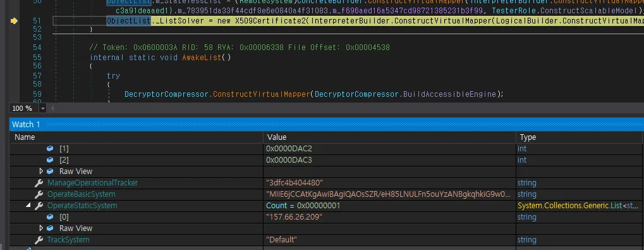
Task: Click BuildAccessibleEngine on line 59
Action: [449, 94]
